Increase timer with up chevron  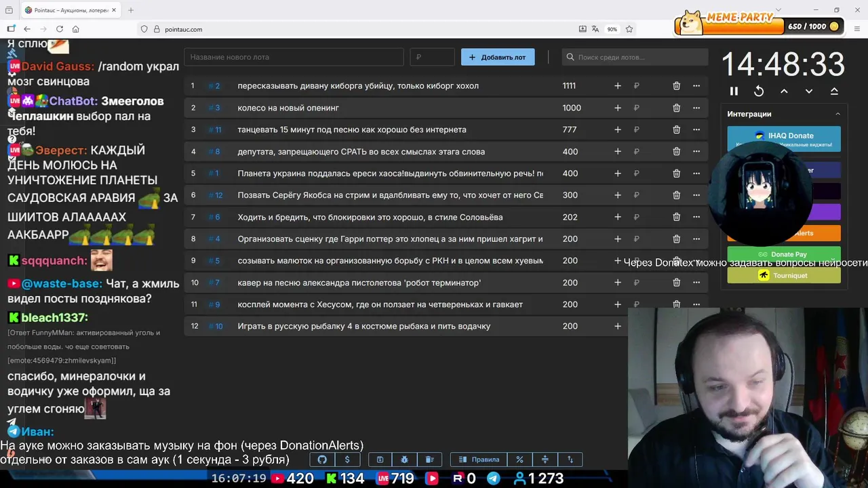(x=784, y=91)
